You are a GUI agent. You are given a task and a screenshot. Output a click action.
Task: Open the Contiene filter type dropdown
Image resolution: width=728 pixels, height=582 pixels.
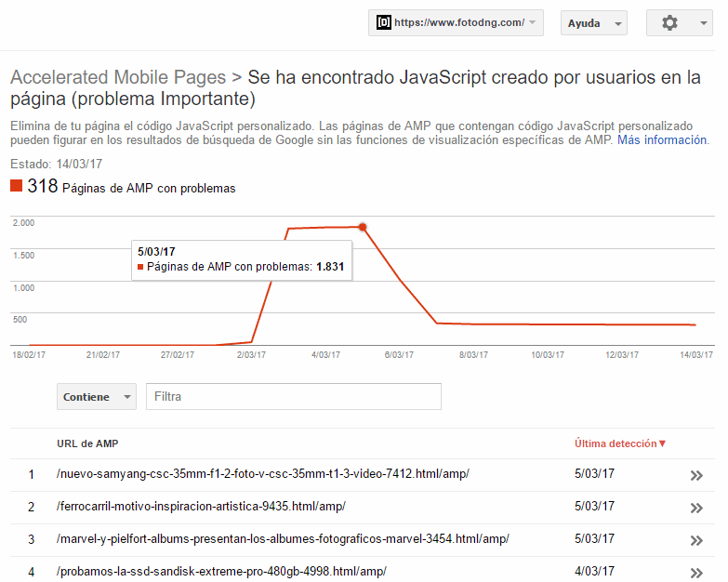point(97,397)
